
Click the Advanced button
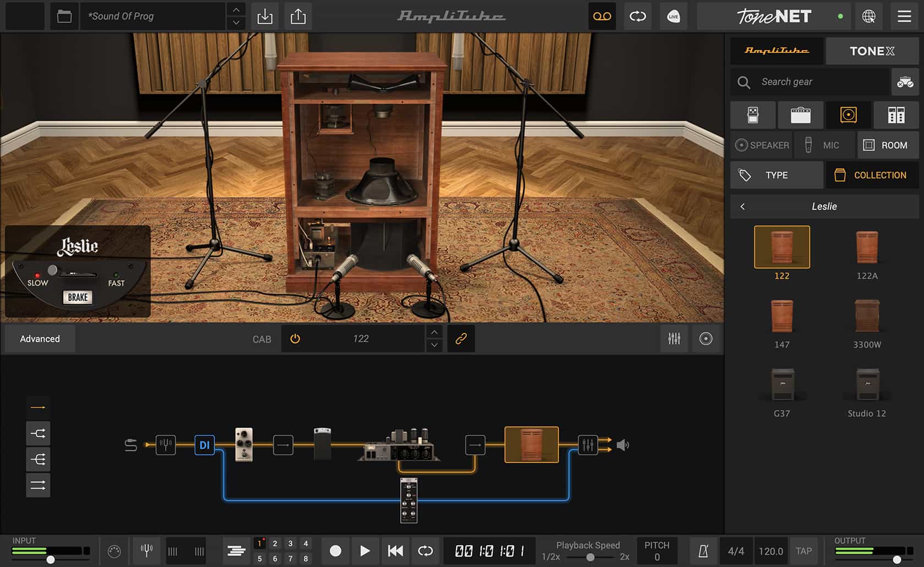(40, 339)
